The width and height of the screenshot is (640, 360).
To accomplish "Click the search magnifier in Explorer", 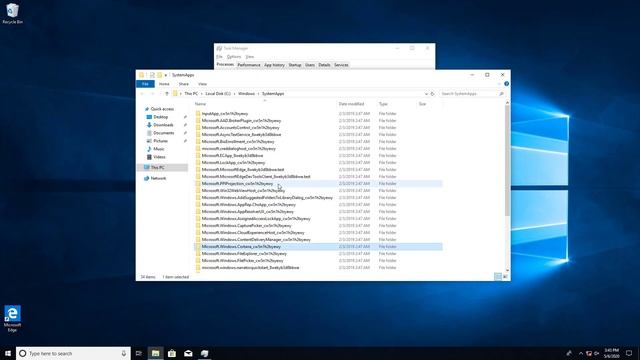I will pos(501,93).
